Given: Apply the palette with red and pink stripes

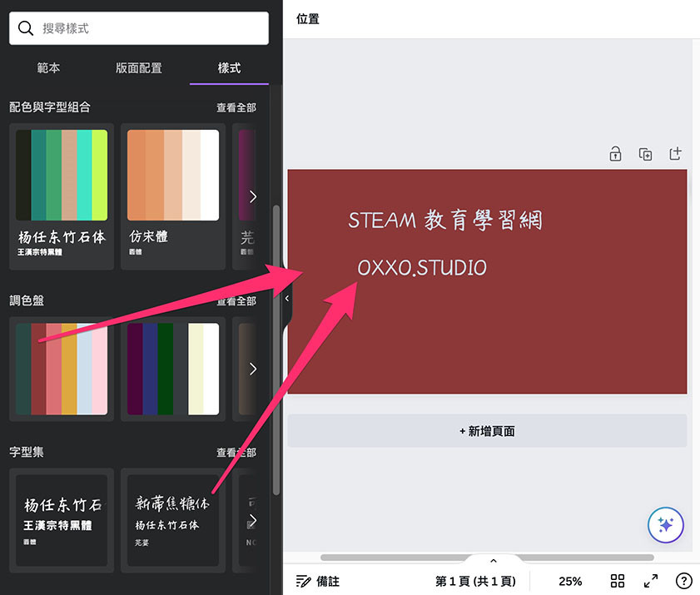Looking at the screenshot, I should 62,369.
